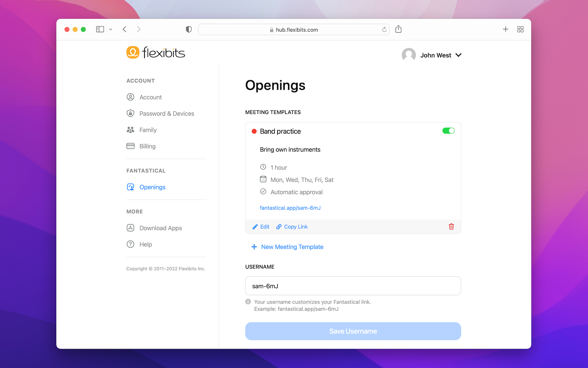Image resolution: width=588 pixels, height=368 pixels.
Task: Open the fantastical.app/sam-6mJ link
Action: [x=290, y=208]
